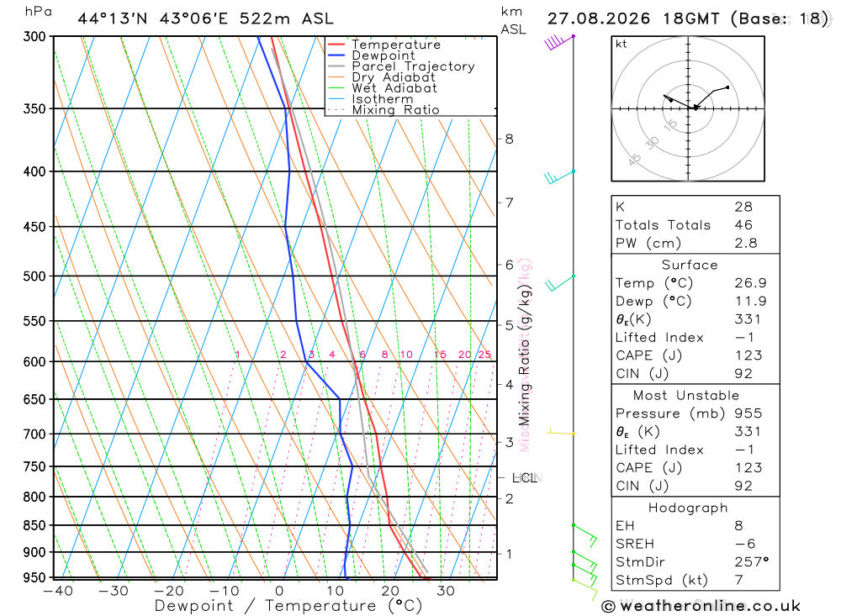Click the Hodograph section heading
Image resolution: width=841 pixels, height=616 pixels.
point(688,508)
